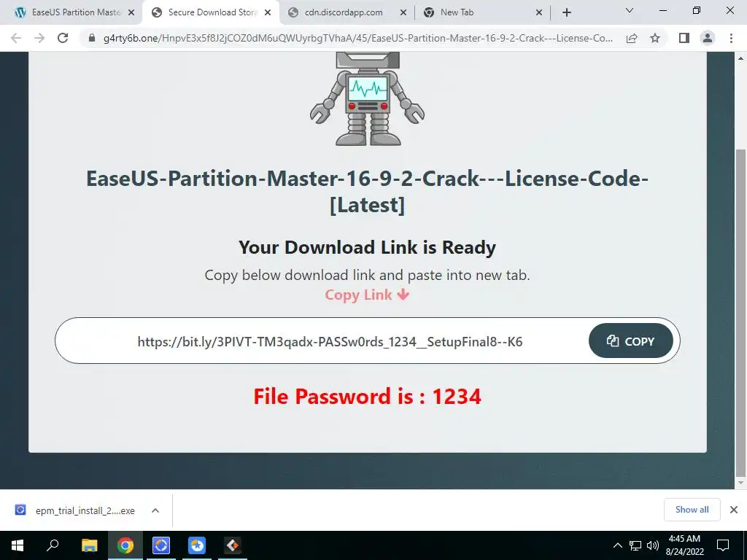Close the New Tab tab
Image resolution: width=747 pixels, height=560 pixels.
point(539,13)
